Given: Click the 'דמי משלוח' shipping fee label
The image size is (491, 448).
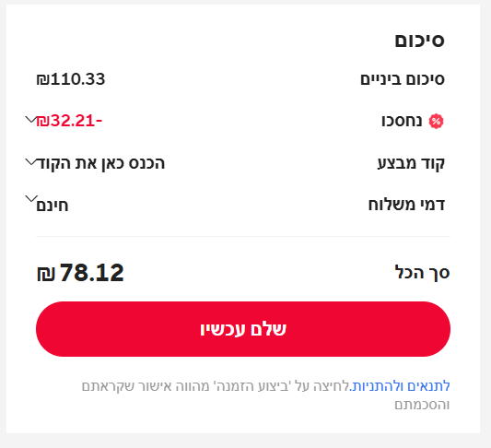Looking at the screenshot, I should click(x=406, y=205).
